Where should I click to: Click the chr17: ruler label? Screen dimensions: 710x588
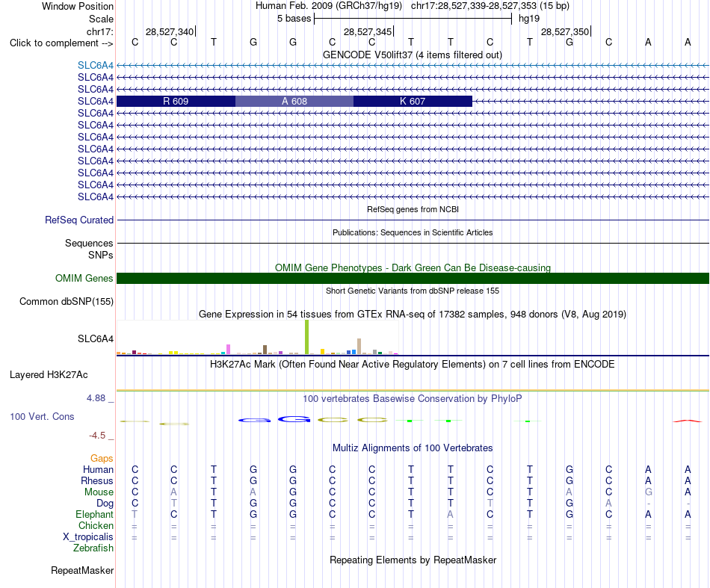pos(100,31)
